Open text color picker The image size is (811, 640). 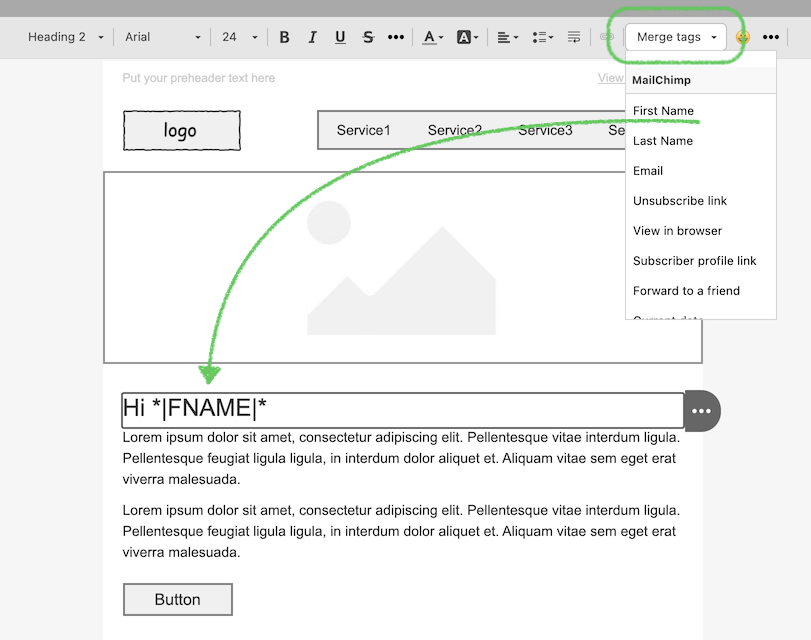[x=432, y=37]
